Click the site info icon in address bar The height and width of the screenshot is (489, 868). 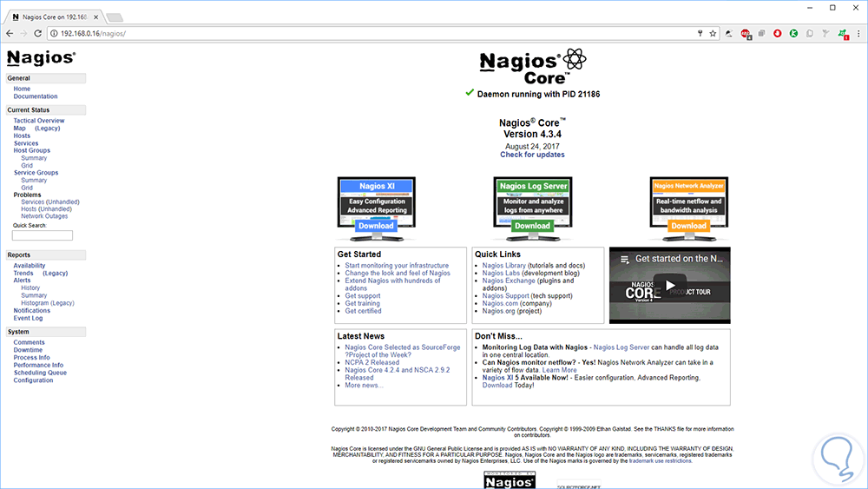click(x=54, y=33)
